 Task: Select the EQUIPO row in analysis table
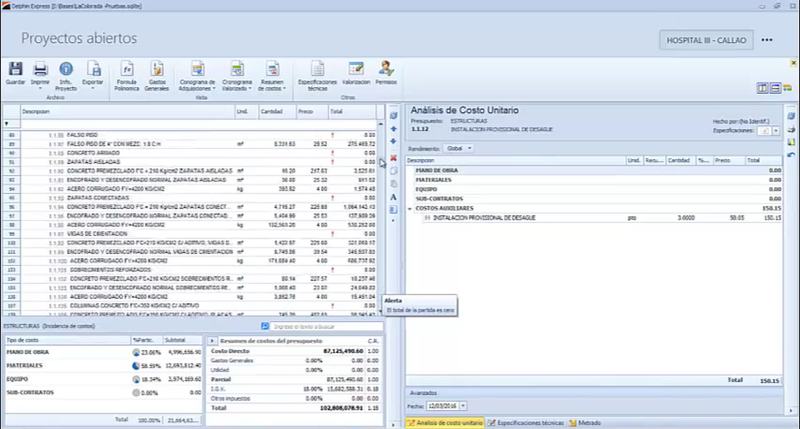[594, 189]
